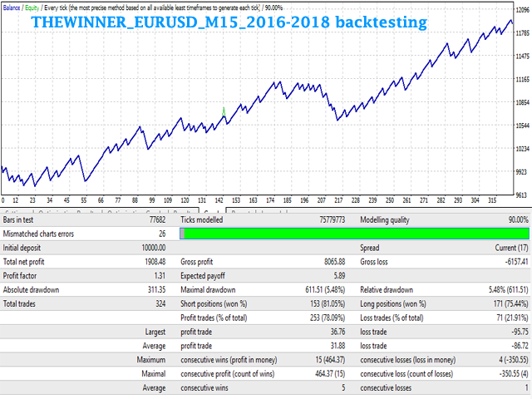Image resolution: width=532 pixels, height=399 pixels.
Task: Click the 324 total trades value
Action: click(160, 303)
